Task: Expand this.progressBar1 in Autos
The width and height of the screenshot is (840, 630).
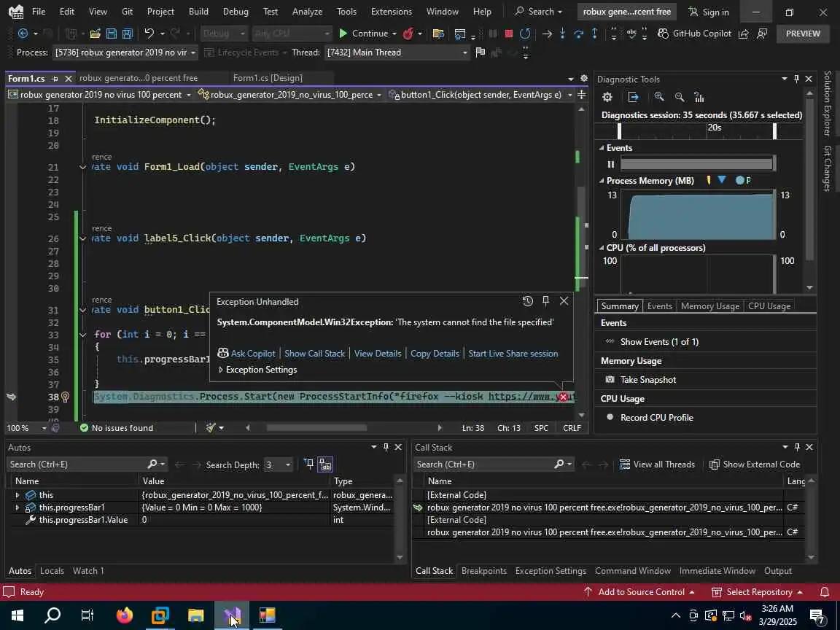Action: point(17,507)
